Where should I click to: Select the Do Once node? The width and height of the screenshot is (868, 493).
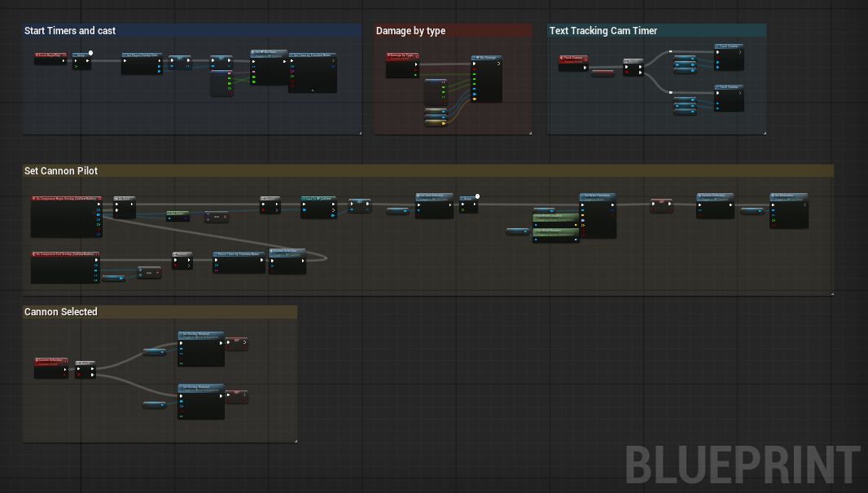click(124, 207)
